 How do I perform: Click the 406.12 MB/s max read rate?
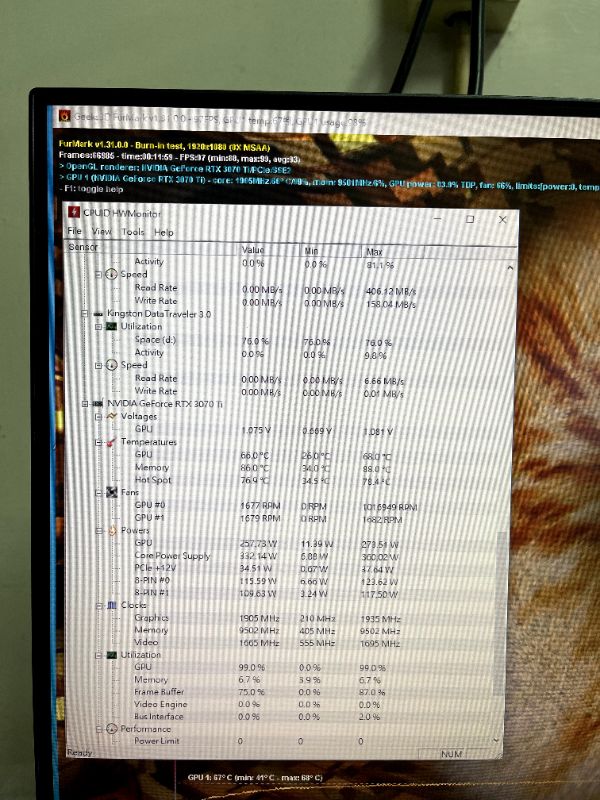[391, 291]
